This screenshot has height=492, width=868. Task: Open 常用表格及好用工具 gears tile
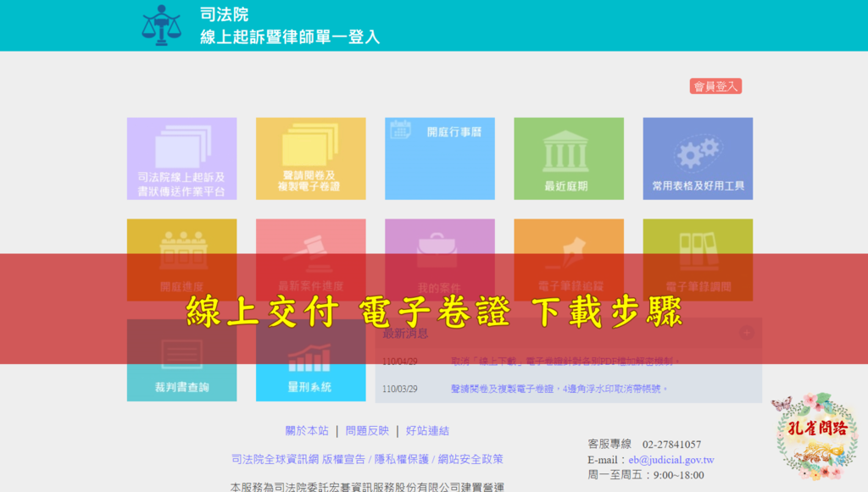coord(698,158)
